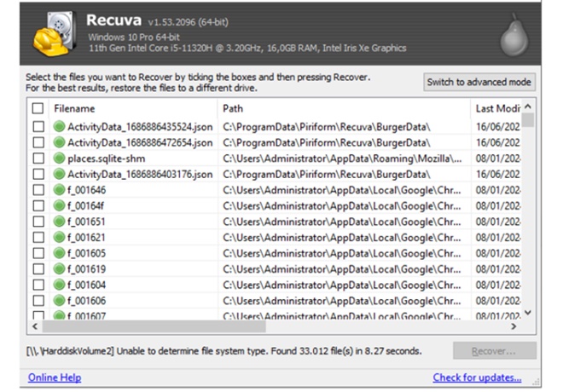Click green status icon beside f_001651
The height and width of the screenshot is (392, 563).
[59, 222]
